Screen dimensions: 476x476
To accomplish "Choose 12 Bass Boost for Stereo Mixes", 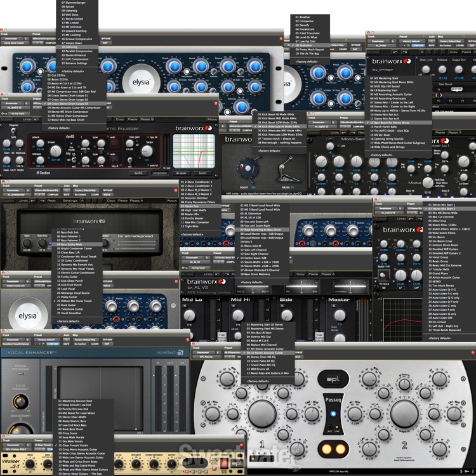I will point(398,122).
